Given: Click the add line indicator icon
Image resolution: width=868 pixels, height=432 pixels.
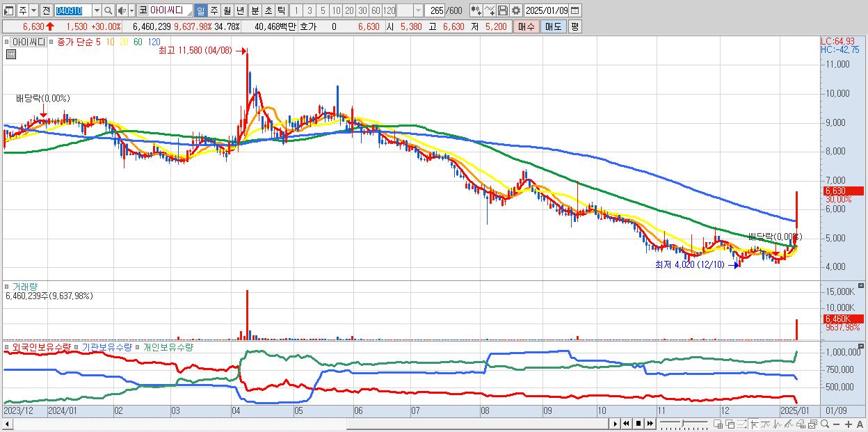Looking at the screenshot, I should [x=489, y=10].
